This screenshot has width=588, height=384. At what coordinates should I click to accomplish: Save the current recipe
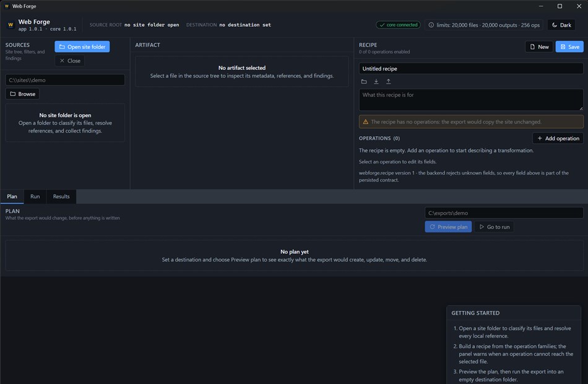click(x=569, y=46)
